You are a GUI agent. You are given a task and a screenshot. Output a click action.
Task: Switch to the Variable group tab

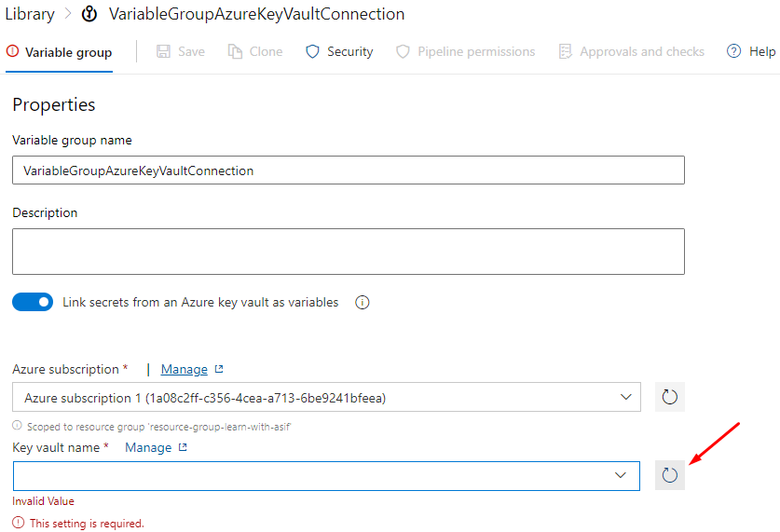[x=59, y=52]
